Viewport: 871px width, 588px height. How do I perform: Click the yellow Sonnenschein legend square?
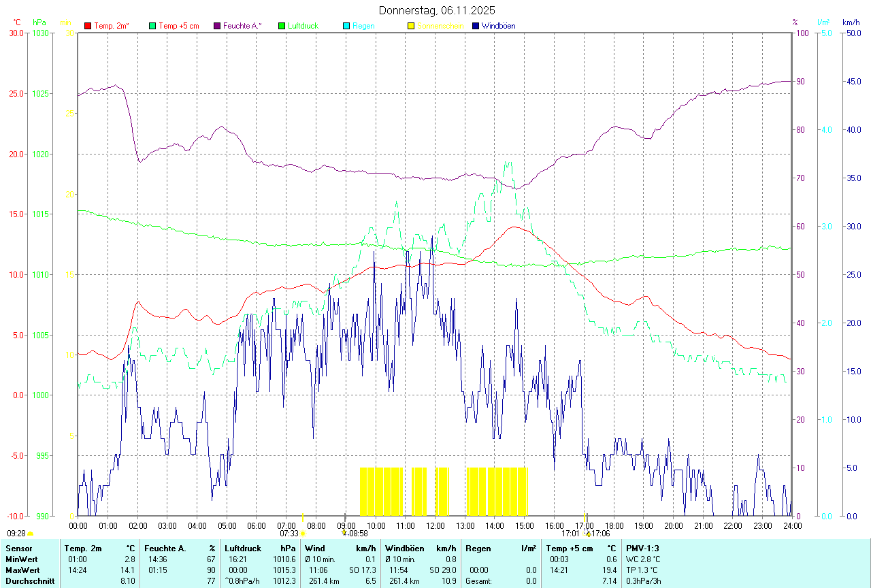click(411, 26)
